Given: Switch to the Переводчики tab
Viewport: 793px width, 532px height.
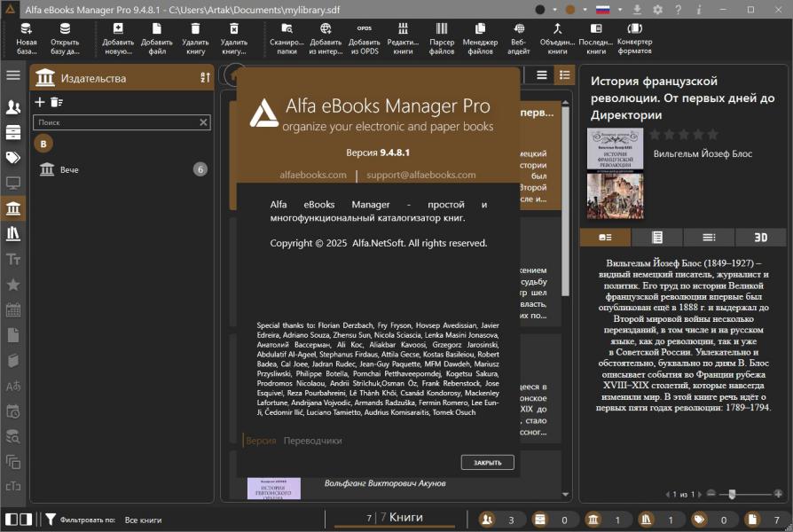Looking at the screenshot, I should [x=312, y=441].
